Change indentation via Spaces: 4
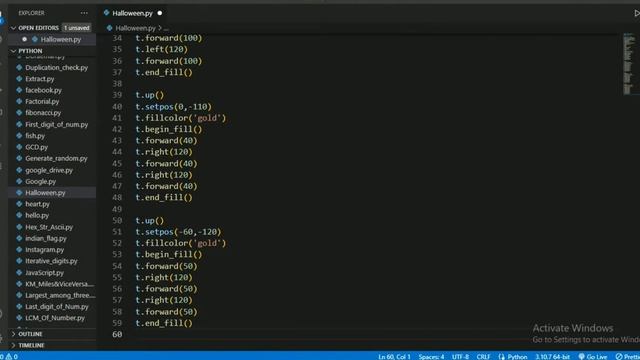The height and width of the screenshot is (360, 640). (x=431, y=356)
